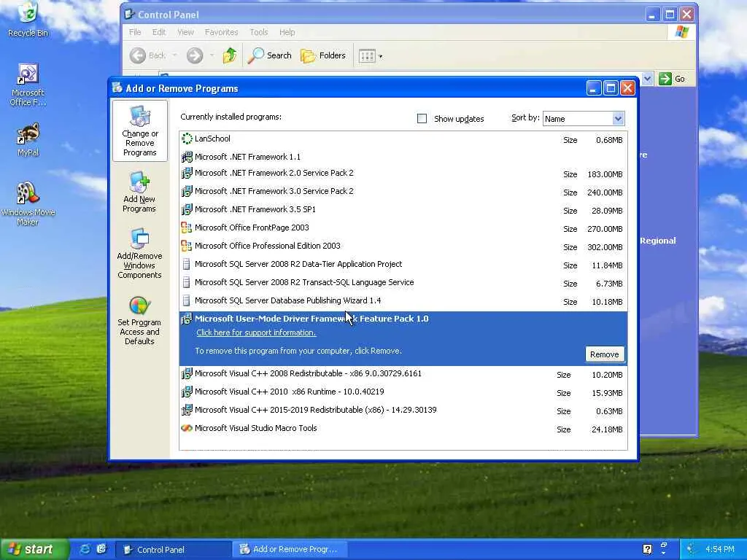This screenshot has width=747, height=560.
Task: Open the Favorites menu
Action: pyautogui.click(x=221, y=32)
